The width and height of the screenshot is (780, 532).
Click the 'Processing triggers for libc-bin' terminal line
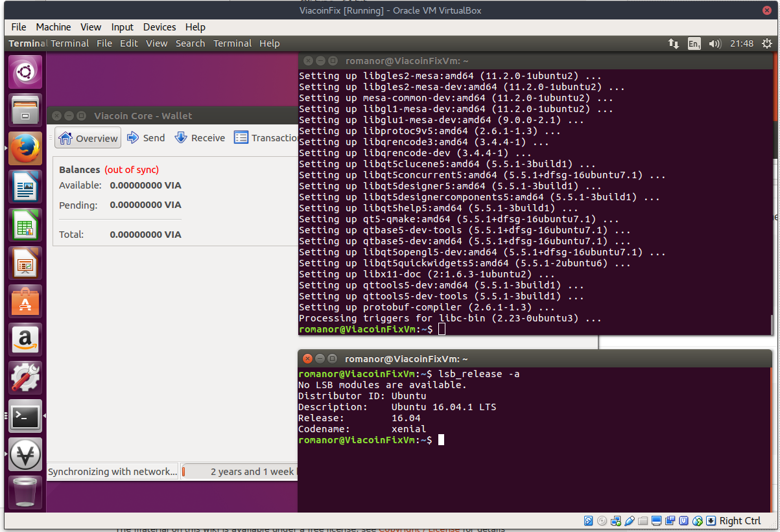[450, 318]
